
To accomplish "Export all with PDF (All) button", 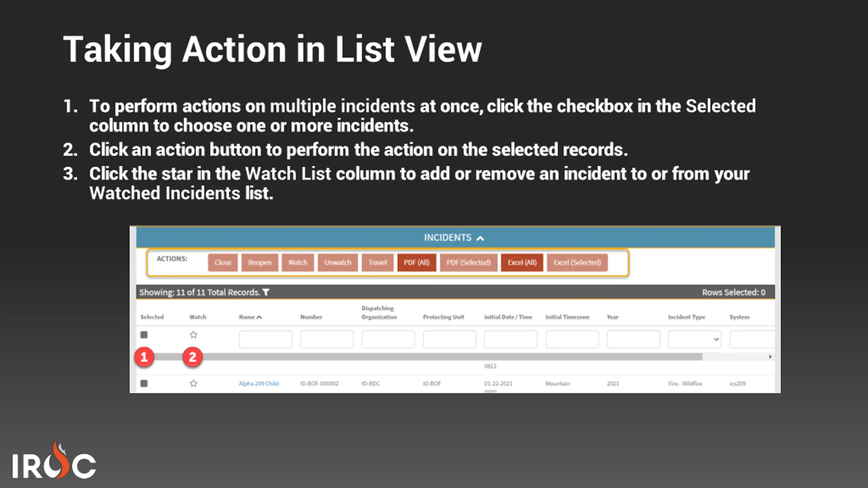I will (417, 263).
